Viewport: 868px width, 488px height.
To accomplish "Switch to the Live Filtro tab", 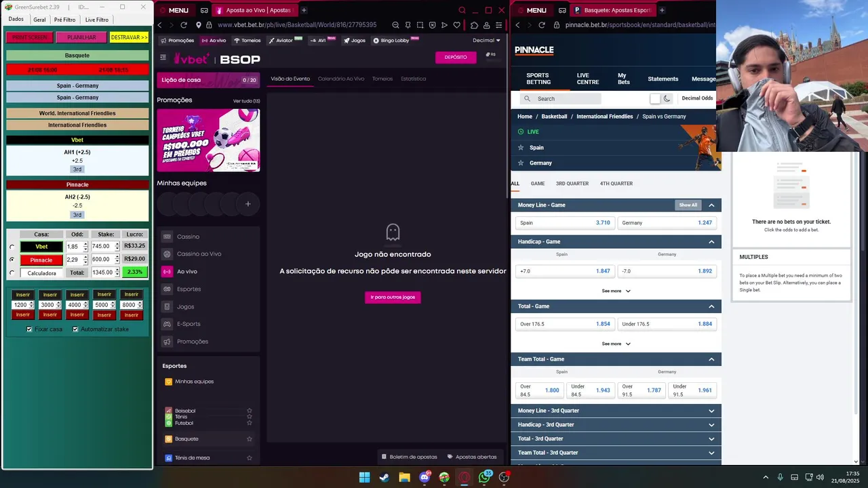I will coord(97,20).
